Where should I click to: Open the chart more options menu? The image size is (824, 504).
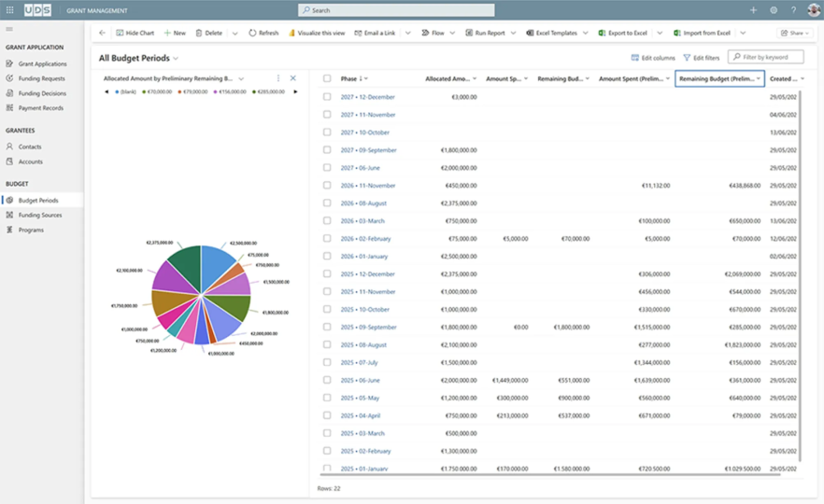278,78
